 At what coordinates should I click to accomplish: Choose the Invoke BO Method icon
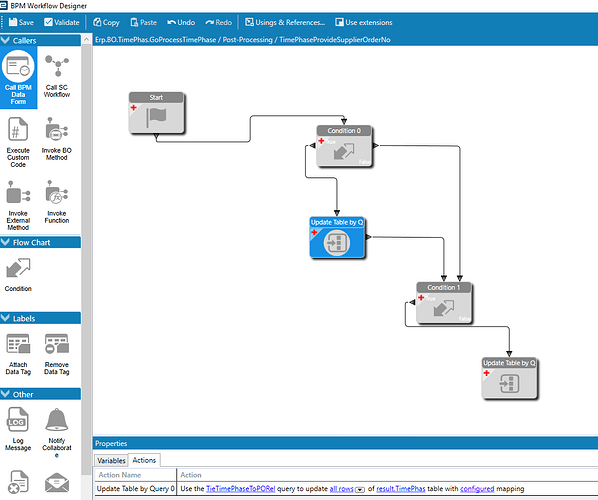pos(57,138)
